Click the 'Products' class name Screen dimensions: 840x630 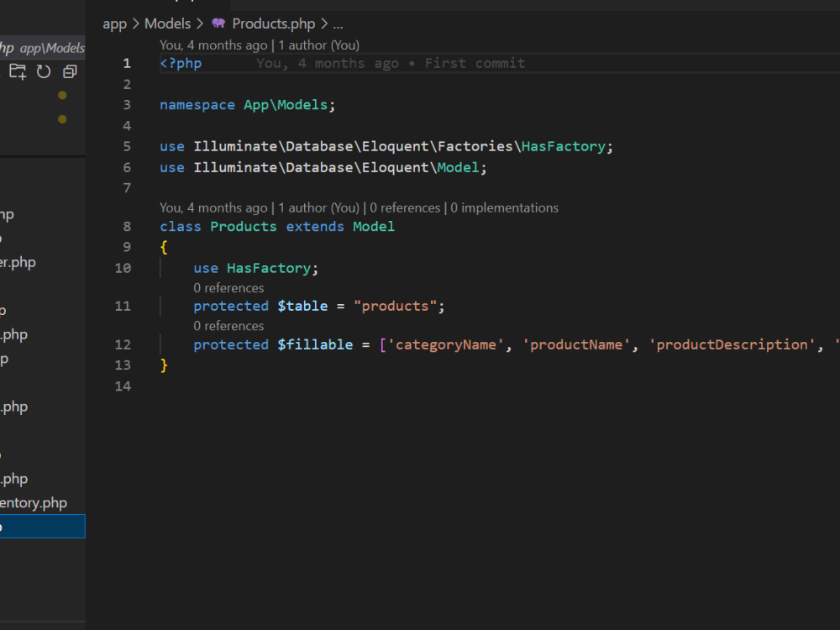[244, 227]
